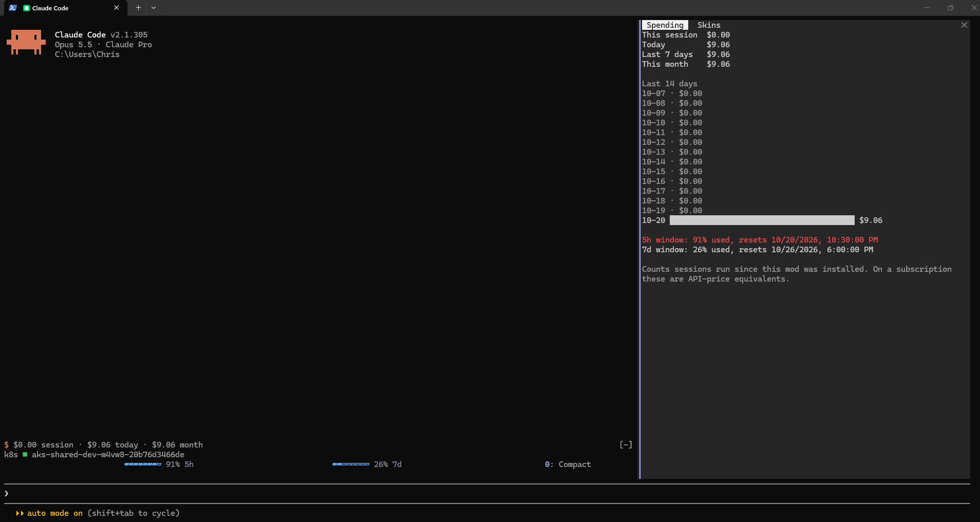The height and width of the screenshot is (522, 980).
Task: Click 'Opus 5.5 · Claude Pro' line
Action: (103, 45)
